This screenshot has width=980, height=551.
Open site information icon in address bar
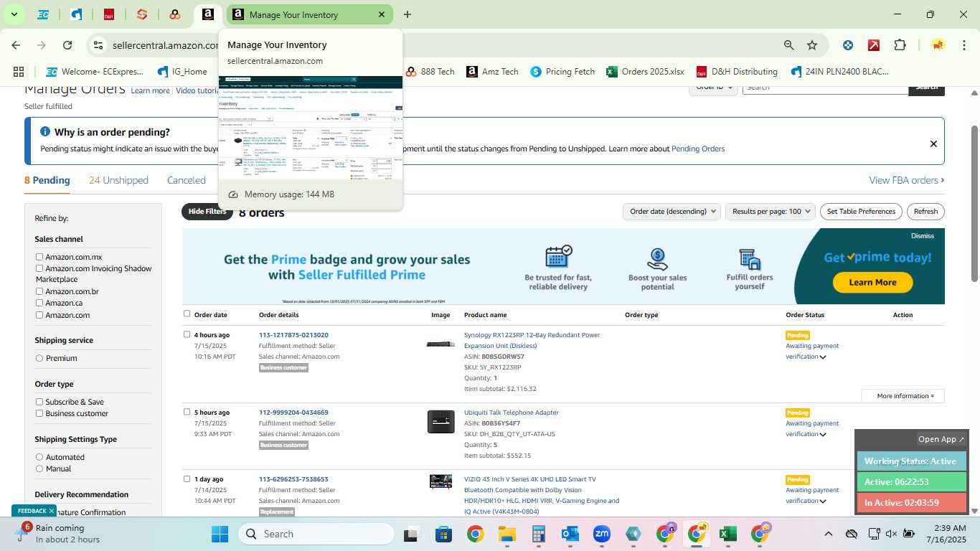(98, 45)
